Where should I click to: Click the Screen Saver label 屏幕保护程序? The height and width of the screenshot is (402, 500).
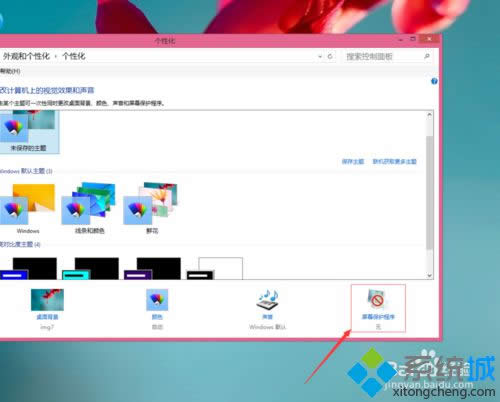378,317
